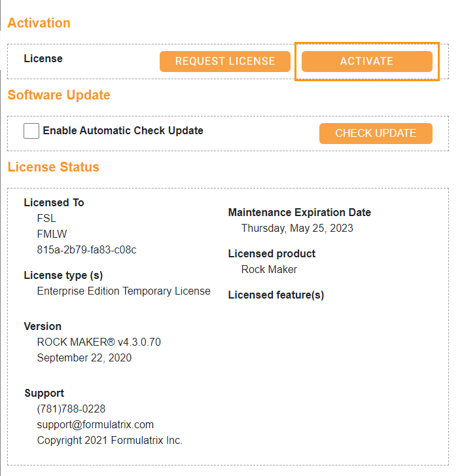Click the 'Software Update' section heading
This screenshot has height=476, width=462.
coord(59,95)
